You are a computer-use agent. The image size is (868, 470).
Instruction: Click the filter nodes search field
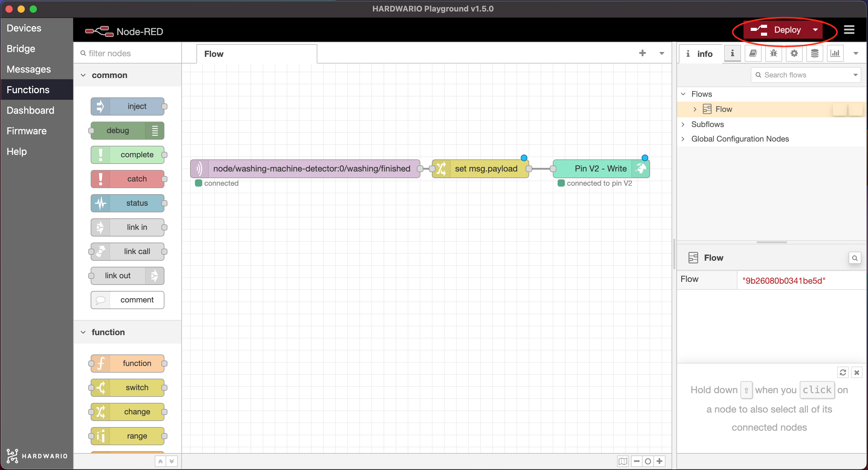(128, 53)
